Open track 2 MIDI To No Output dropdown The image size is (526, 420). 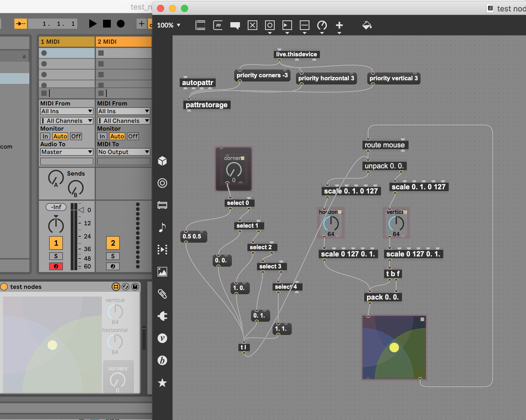click(x=123, y=152)
